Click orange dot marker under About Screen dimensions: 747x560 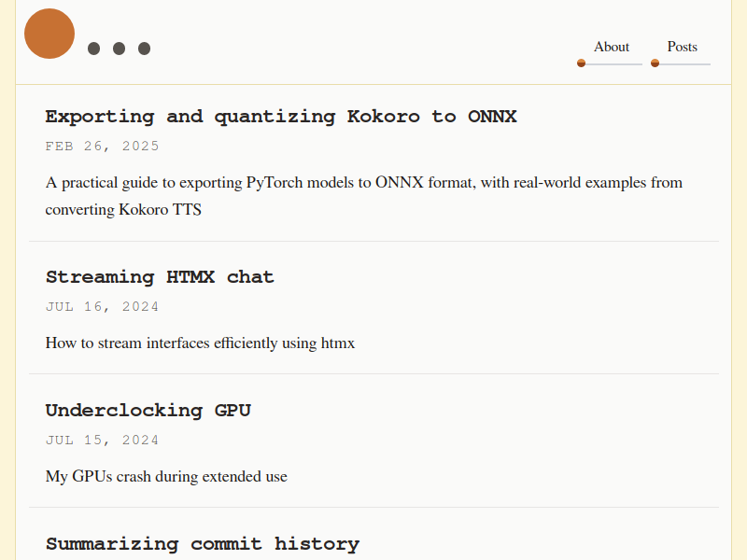click(x=581, y=63)
